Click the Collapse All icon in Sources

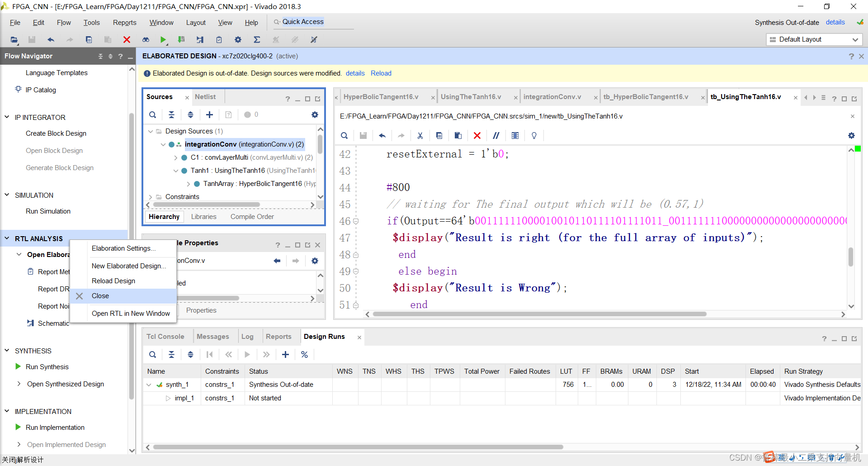click(171, 115)
